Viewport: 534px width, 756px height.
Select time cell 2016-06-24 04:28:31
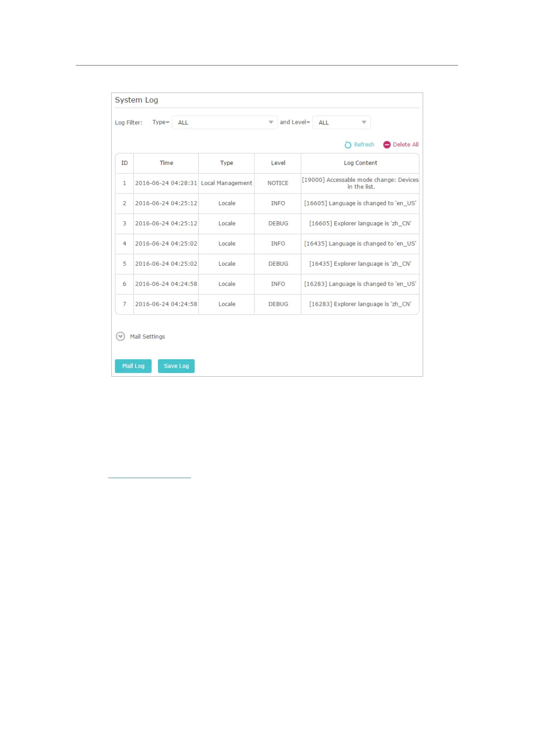click(x=166, y=183)
